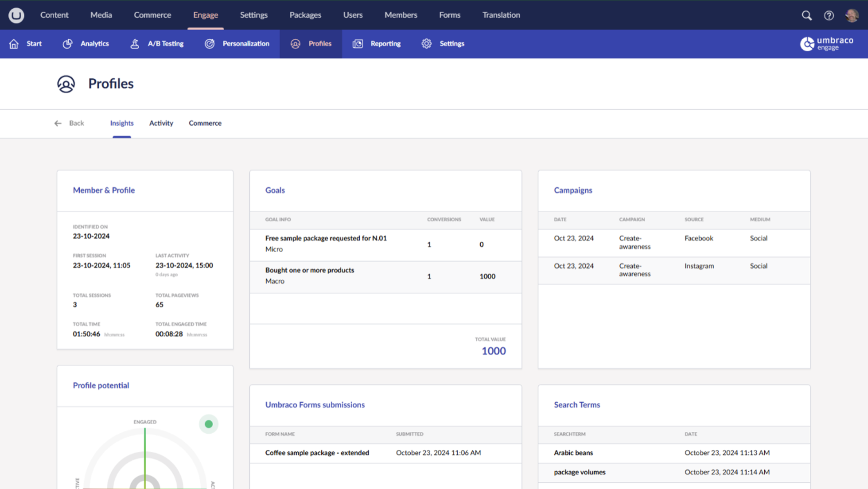This screenshot has height=489, width=868.
Task: Click the Umbraco Engage logo
Action: pyautogui.click(x=827, y=44)
